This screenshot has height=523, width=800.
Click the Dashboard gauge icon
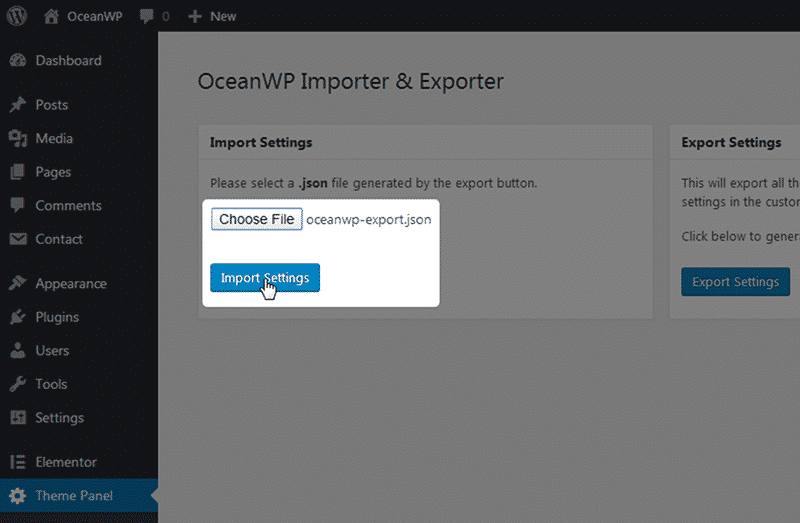(x=18, y=60)
